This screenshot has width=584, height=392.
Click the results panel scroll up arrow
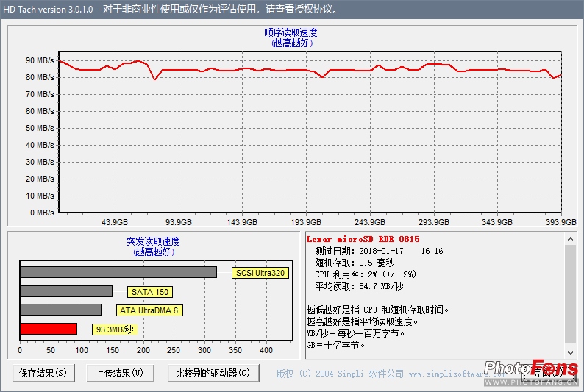coord(570,239)
